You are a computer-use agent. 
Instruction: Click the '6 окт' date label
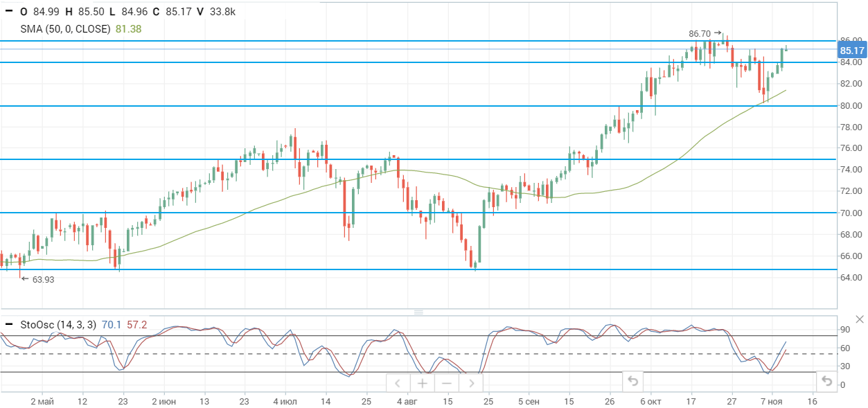click(x=652, y=401)
